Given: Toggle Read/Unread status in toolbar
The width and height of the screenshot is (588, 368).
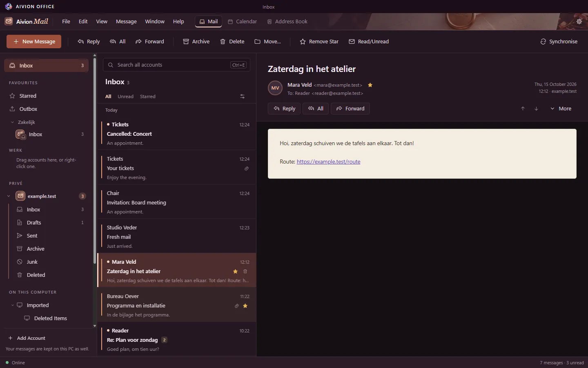Looking at the screenshot, I should (369, 42).
